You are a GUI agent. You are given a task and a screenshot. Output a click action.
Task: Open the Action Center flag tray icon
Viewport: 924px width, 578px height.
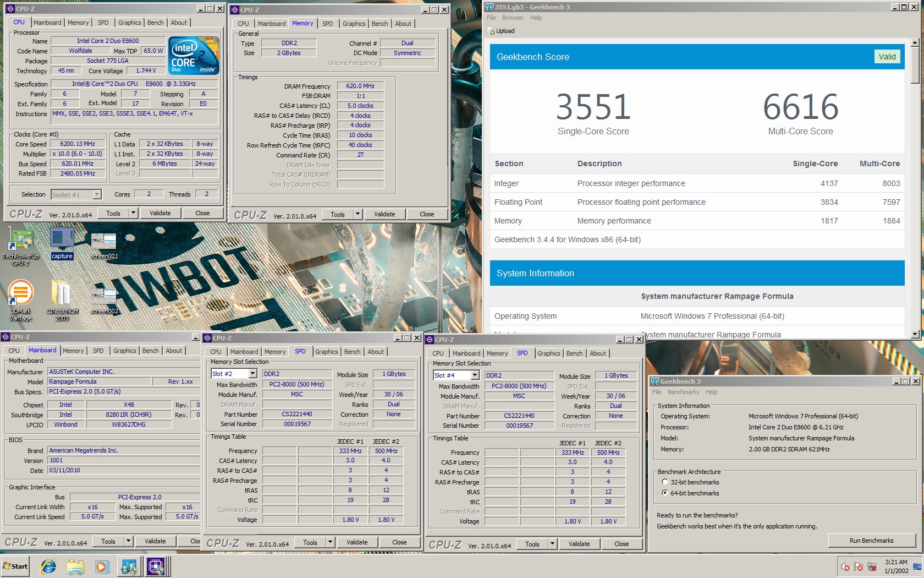pyautogui.click(x=859, y=566)
